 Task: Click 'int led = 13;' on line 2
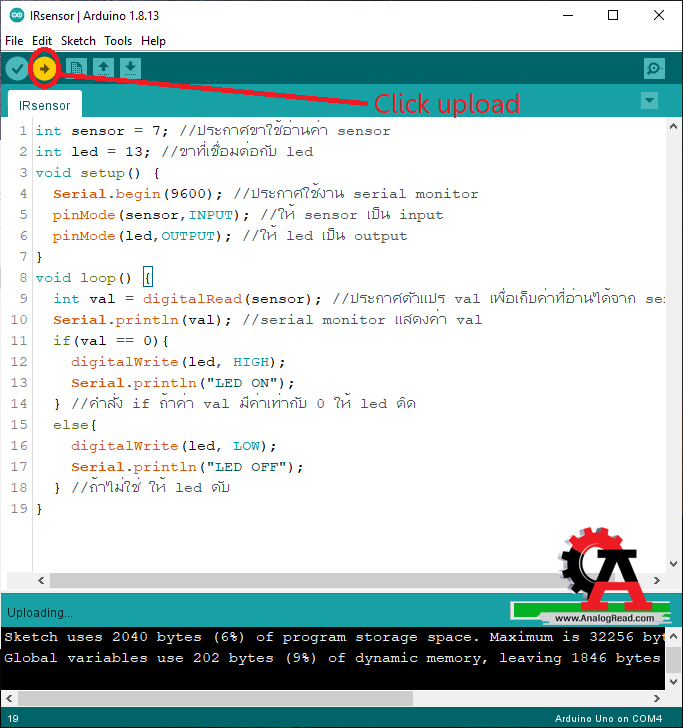[93, 152]
